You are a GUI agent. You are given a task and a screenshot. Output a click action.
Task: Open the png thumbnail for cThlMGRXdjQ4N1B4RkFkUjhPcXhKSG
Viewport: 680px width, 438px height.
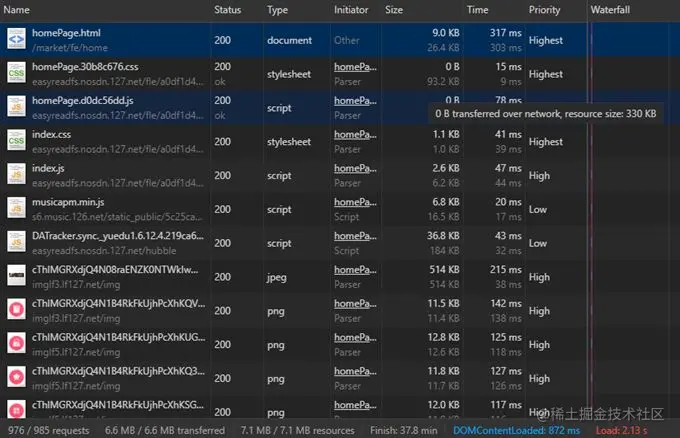click(x=16, y=410)
